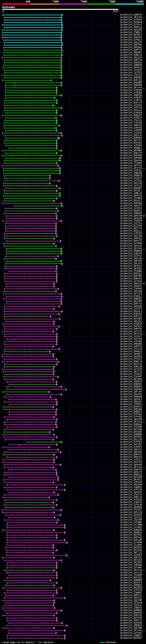Click the UniRef100_Q5VP33 entry

point(131,67)
